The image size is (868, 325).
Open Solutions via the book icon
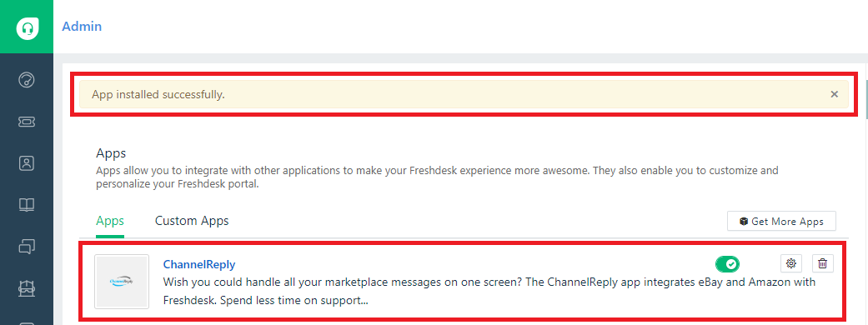[27, 205]
